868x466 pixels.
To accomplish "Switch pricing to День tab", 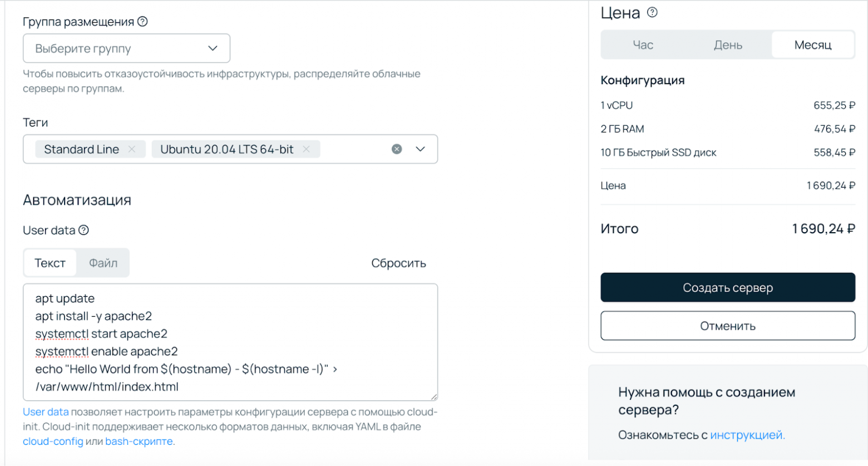I will (727, 45).
